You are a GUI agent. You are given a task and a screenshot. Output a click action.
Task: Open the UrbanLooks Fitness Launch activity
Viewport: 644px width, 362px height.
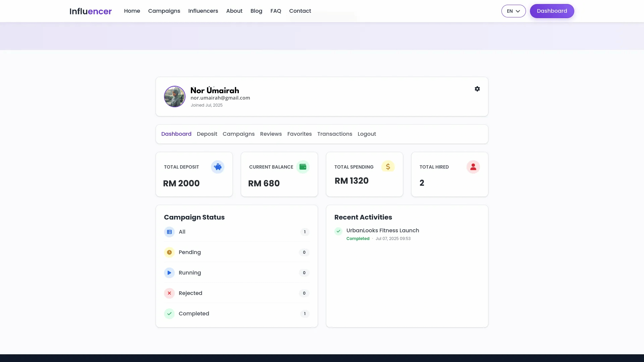[x=382, y=231]
